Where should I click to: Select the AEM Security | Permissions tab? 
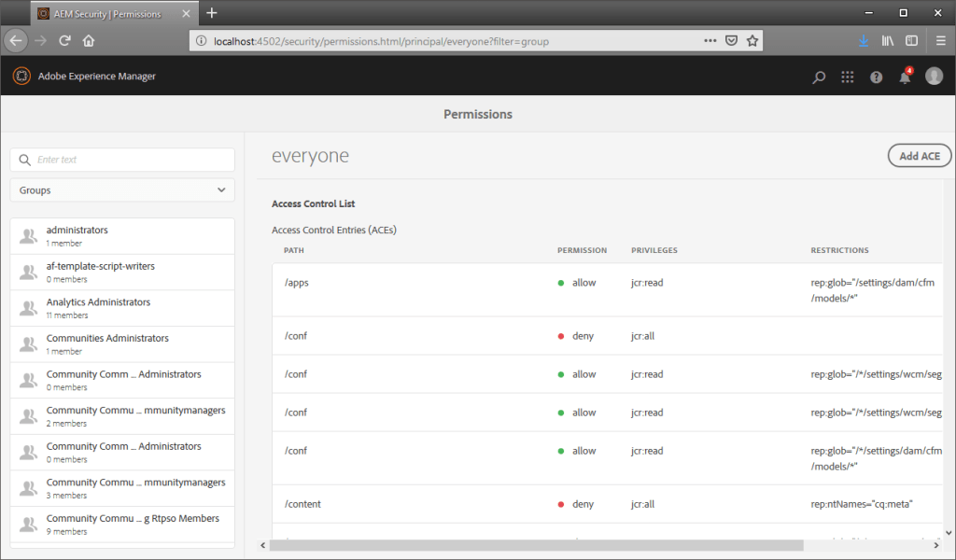coord(113,13)
